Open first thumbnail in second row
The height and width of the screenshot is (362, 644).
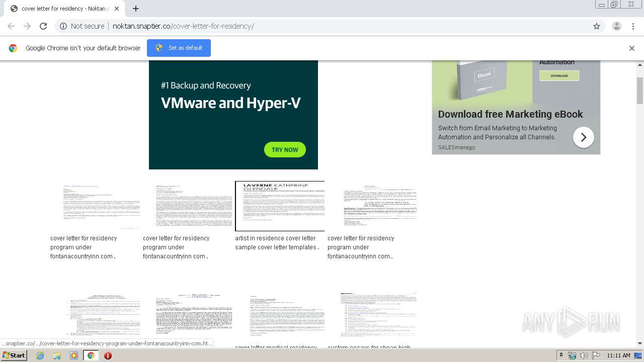click(x=95, y=315)
